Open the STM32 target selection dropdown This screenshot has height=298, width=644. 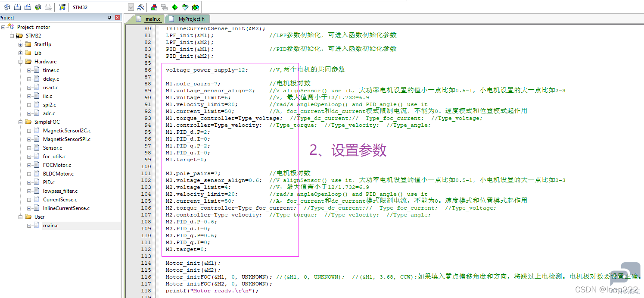131,7
